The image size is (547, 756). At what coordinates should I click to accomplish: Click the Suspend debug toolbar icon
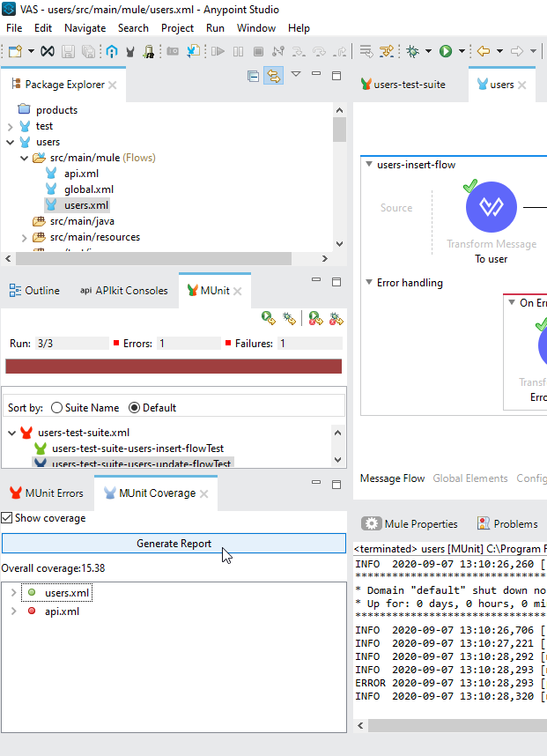pyautogui.click(x=238, y=51)
